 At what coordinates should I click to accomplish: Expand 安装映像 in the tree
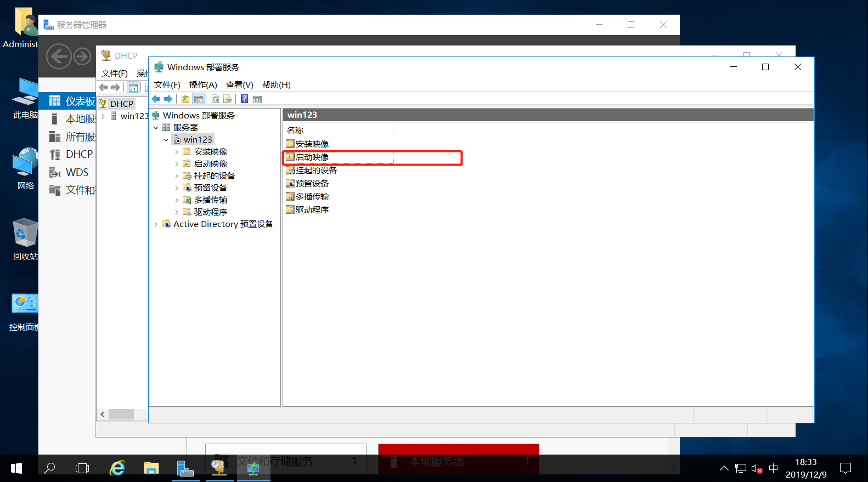[177, 152]
